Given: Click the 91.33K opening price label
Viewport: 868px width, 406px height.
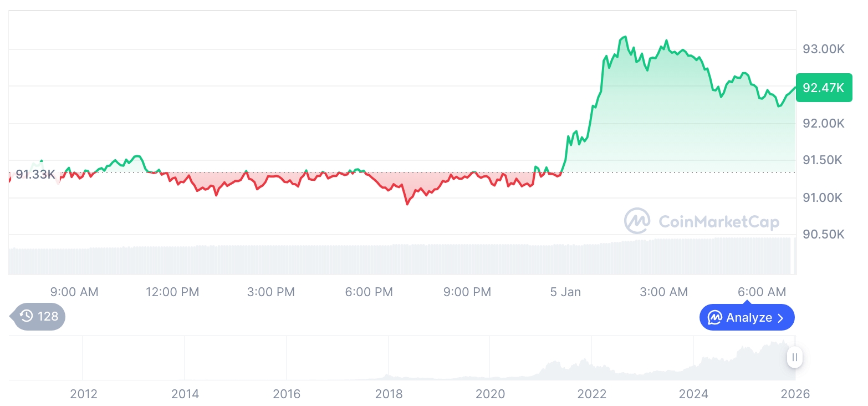Looking at the screenshot, I should (35, 175).
